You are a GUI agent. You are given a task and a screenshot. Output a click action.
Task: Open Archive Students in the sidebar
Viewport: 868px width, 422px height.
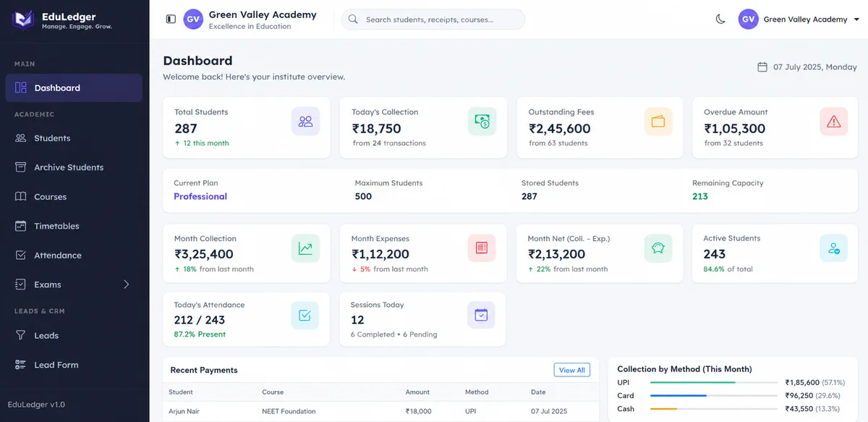pos(74,167)
